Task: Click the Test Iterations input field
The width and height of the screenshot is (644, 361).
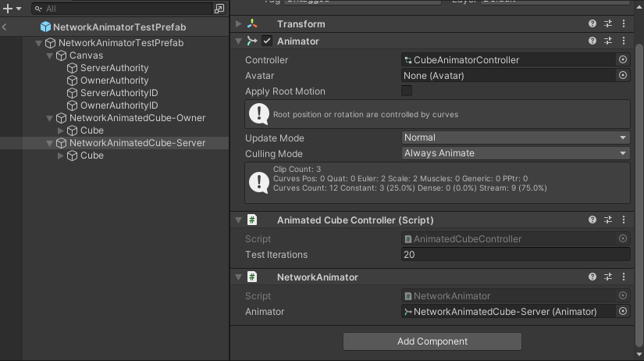Action: coord(515,255)
